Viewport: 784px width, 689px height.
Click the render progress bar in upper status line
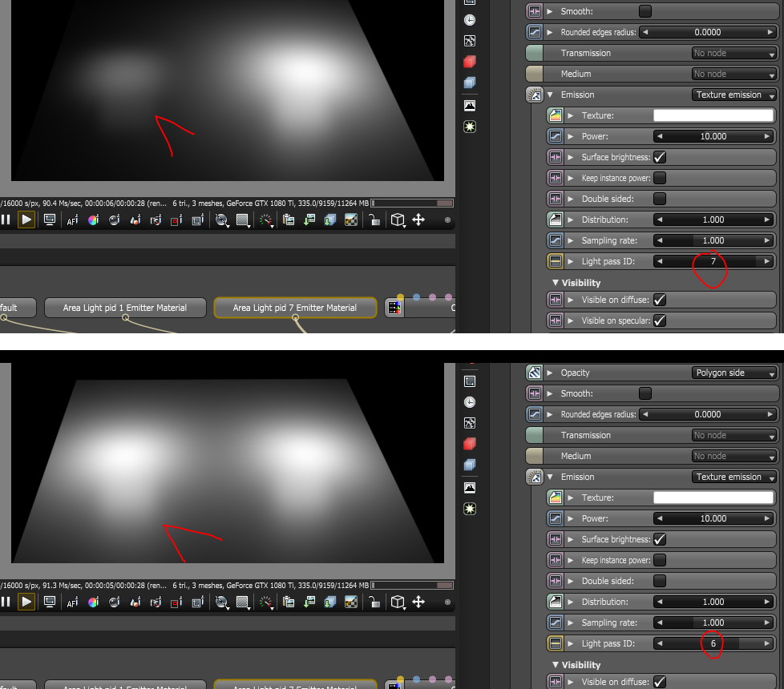pos(413,203)
